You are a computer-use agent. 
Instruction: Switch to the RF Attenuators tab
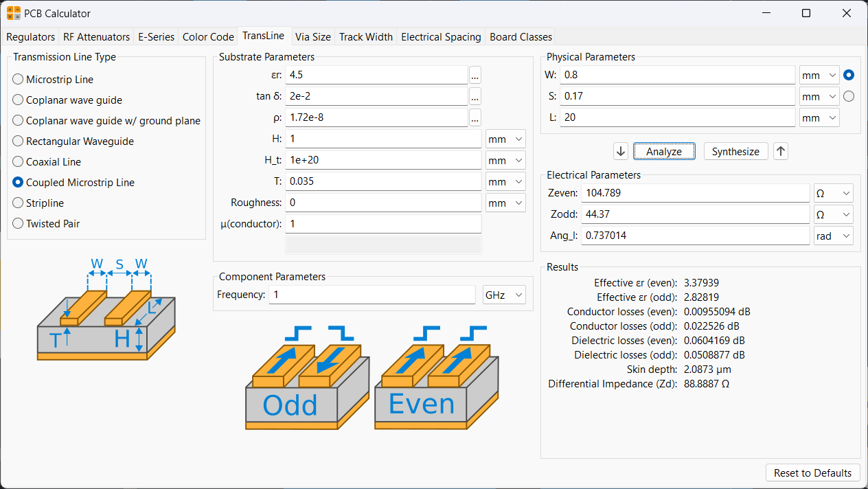coord(96,37)
